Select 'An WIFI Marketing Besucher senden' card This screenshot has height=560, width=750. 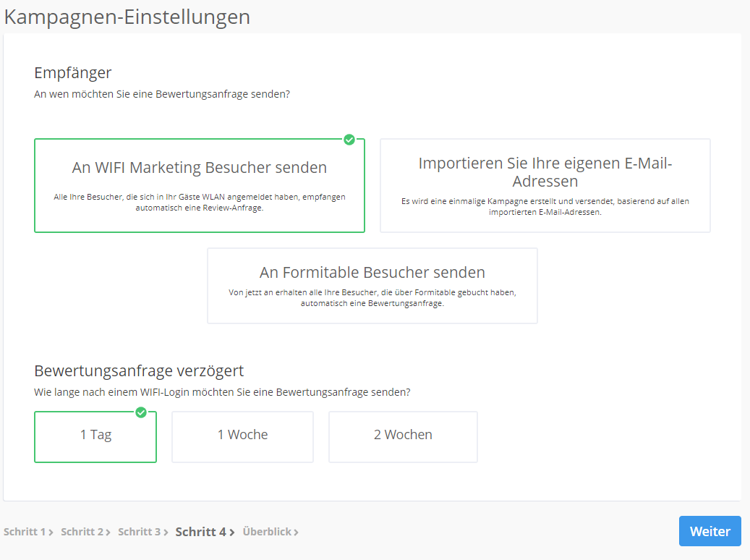[x=200, y=186]
